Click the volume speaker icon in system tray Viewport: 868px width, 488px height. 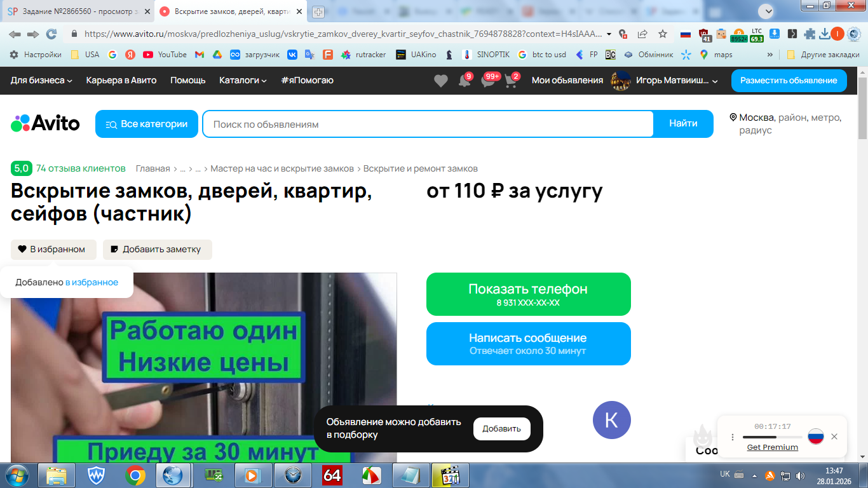(x=800, y=475)
